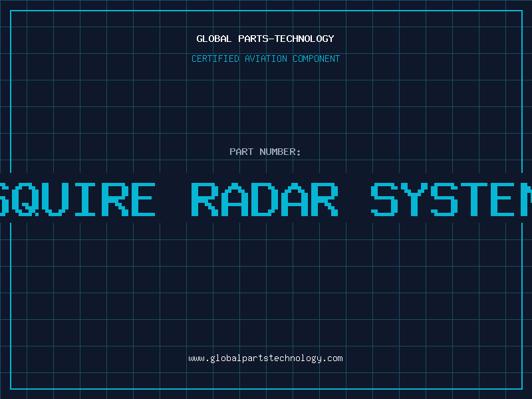Viewport: 532px width, 399px height.
Task: Open the www.globalpartstechnology.com link
Action: click(x=265, y=358)
